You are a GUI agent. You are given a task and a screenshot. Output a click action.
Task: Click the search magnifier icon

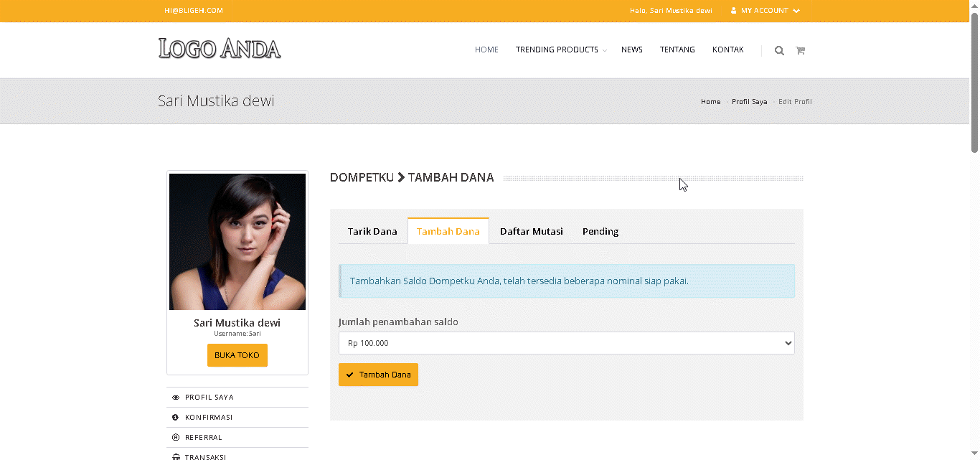(779, 50)
